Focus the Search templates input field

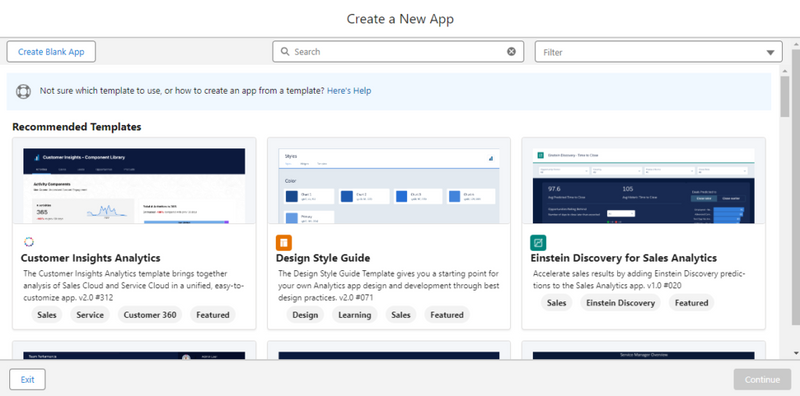[x=398, y=52]
